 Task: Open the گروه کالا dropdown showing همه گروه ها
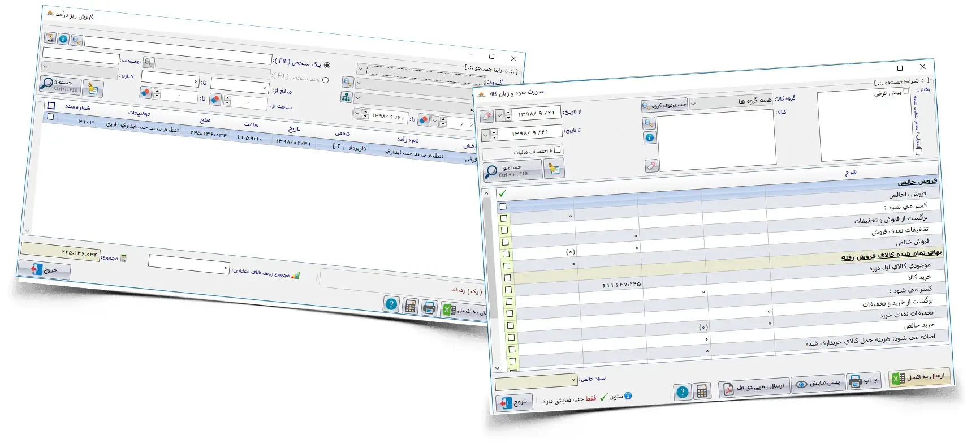tap(731, 102)
